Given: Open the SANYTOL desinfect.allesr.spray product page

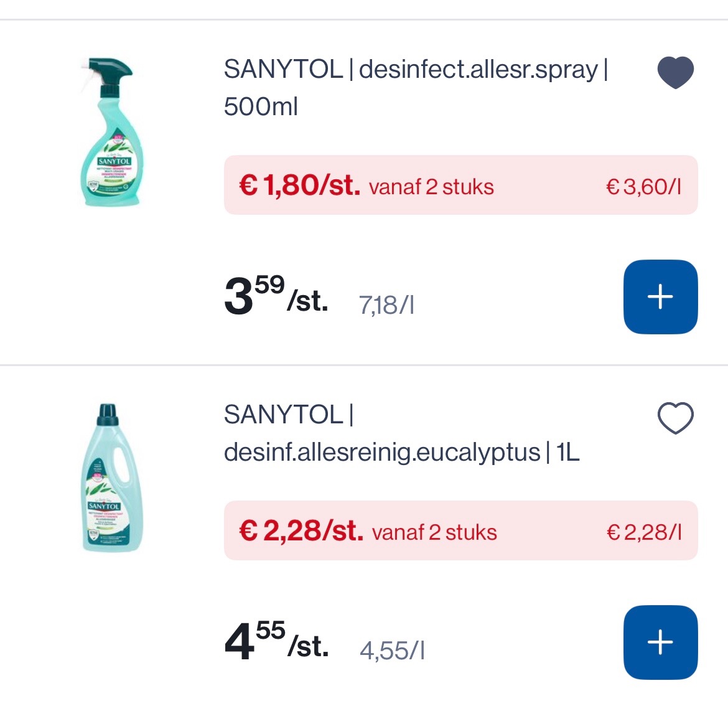Looking at the screenshot, I should click(417, 87).
